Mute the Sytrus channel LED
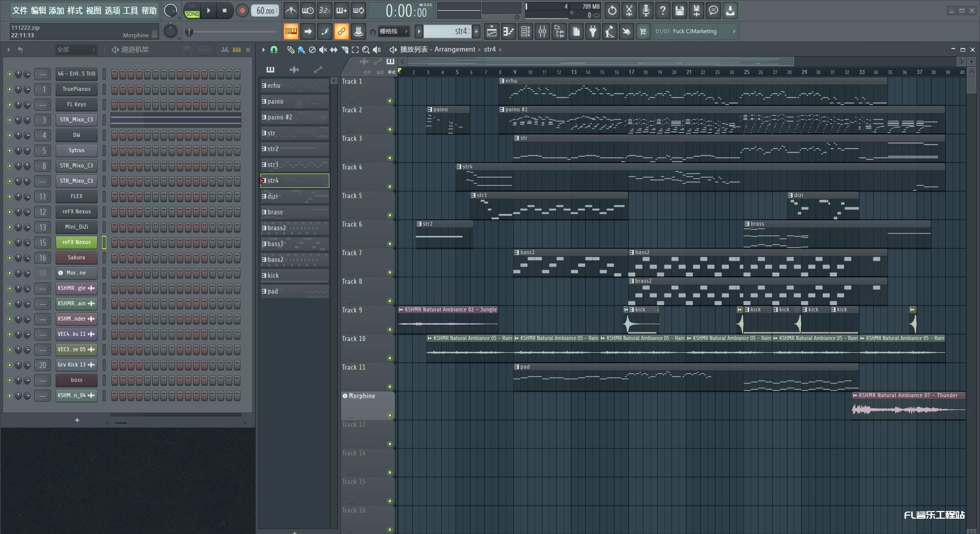This screenshot has height=534, width=980. (9, 151)
